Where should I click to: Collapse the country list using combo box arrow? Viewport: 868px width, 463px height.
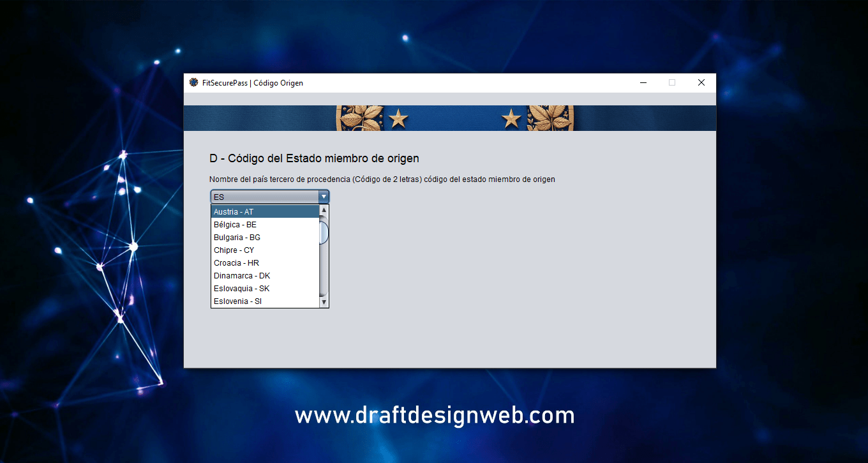pos(324,197)
